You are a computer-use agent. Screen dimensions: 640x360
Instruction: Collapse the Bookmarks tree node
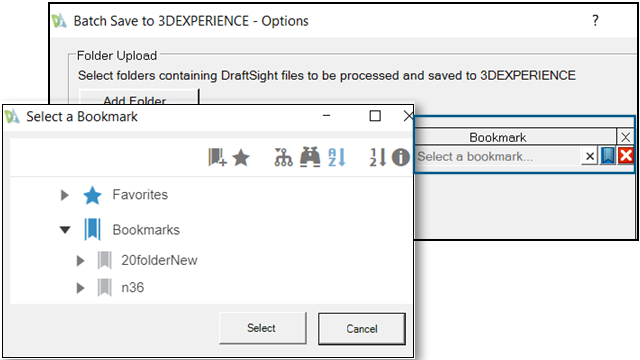(x=65, y=230)
